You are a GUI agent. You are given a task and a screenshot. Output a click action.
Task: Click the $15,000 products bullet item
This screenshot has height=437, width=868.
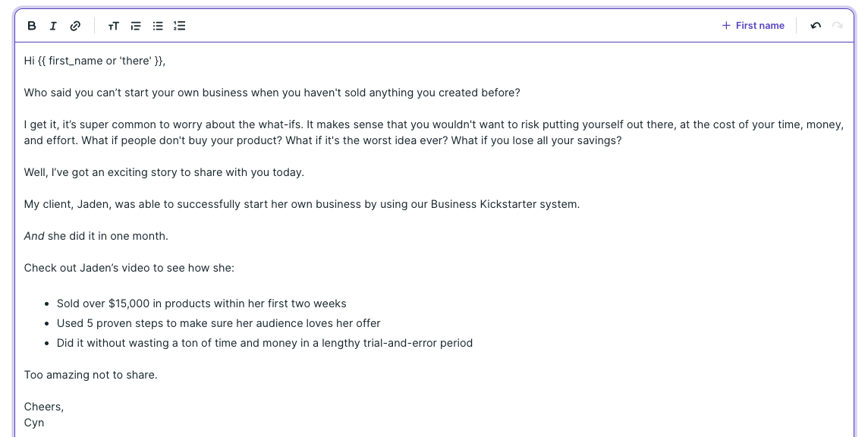coord(202,303)
